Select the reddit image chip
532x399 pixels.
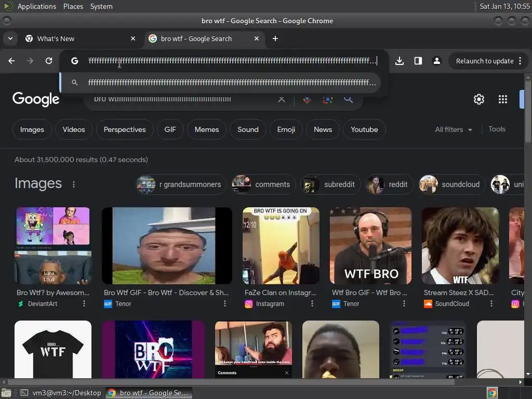click(x=389, y=184)
